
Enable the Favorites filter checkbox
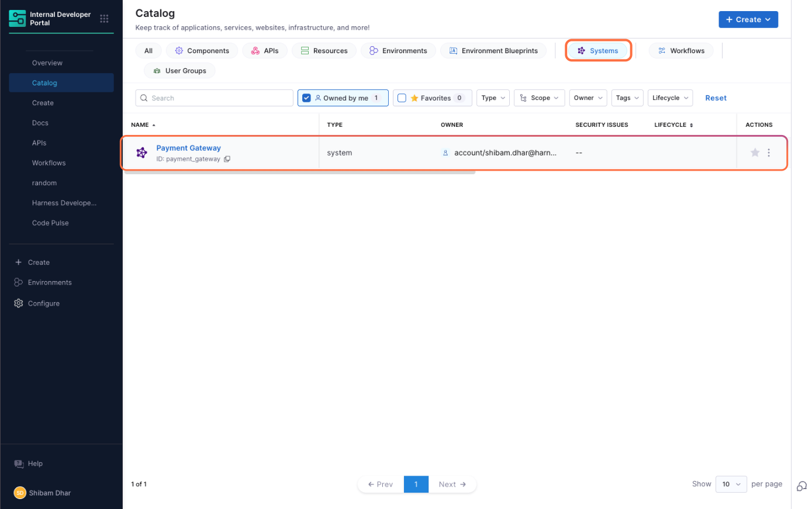click(x=402, y=98)
